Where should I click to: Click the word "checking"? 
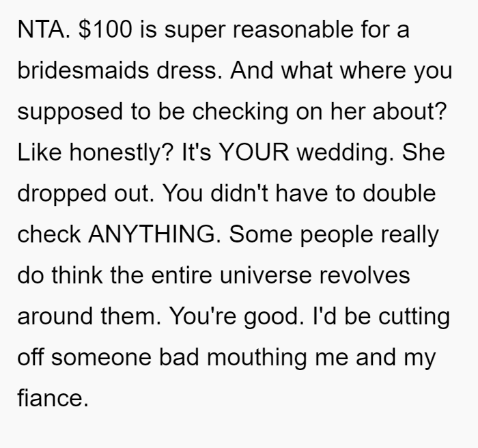(240, 112)
